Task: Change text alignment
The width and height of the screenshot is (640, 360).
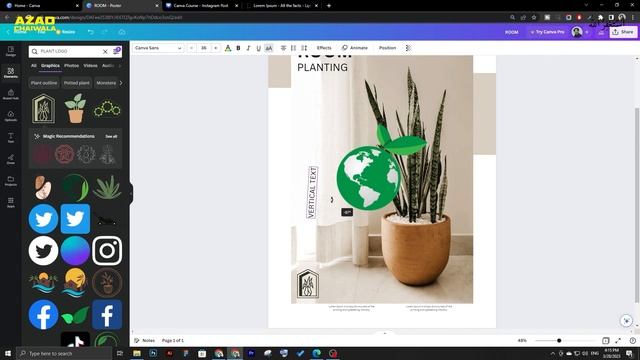Action: (x=283, y=48)
